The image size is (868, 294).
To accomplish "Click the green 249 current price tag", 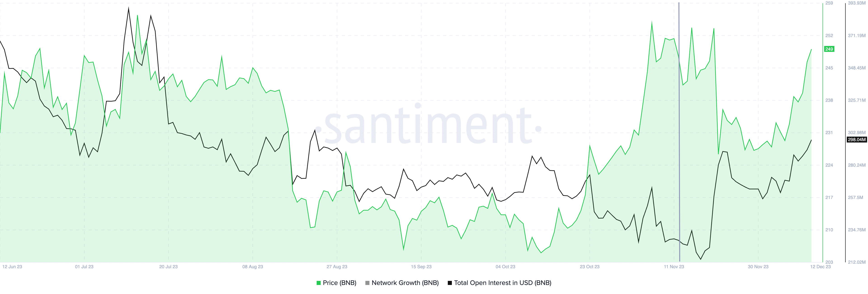I will 829,49.
